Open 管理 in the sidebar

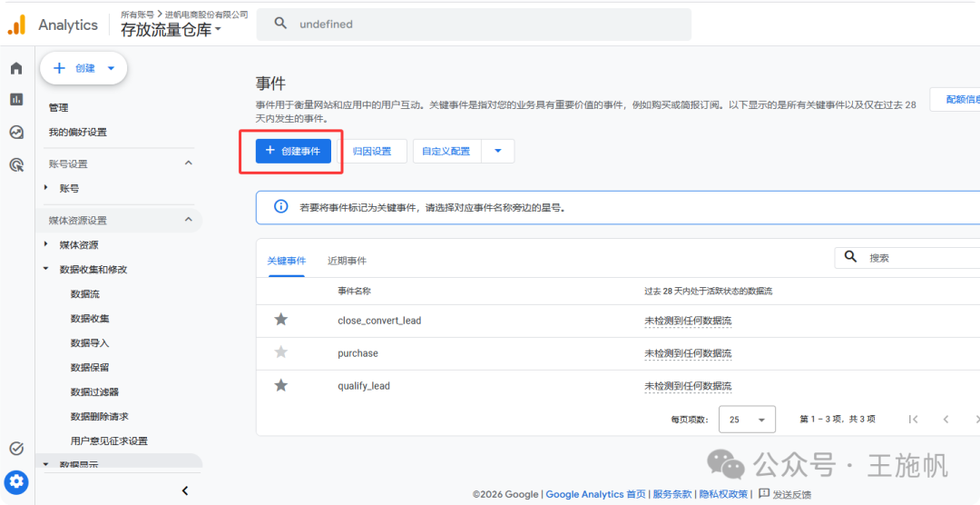coord(59,108)
